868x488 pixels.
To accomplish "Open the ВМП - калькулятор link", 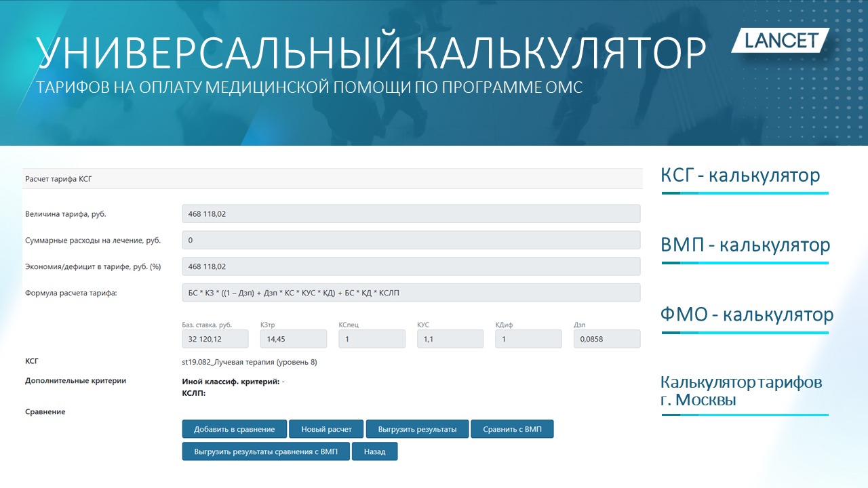I will pyautogui.click(x=745, y=245).
